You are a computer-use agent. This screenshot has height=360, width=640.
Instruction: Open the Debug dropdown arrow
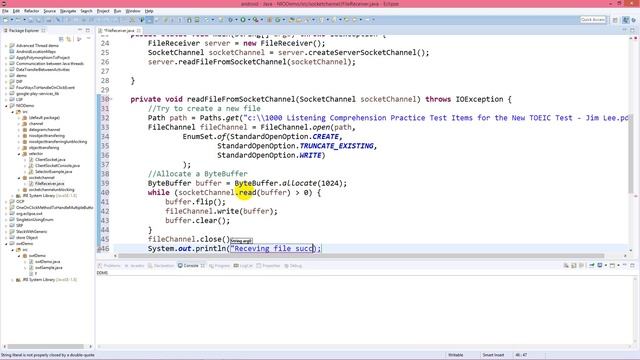(236, 20)
